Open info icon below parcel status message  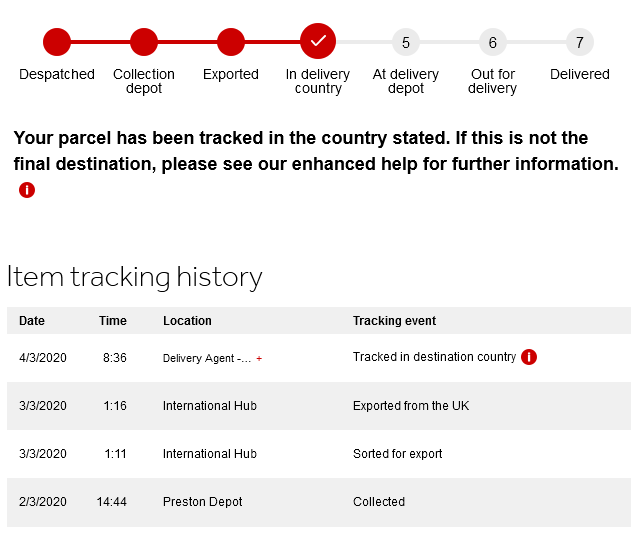(27, 190)
